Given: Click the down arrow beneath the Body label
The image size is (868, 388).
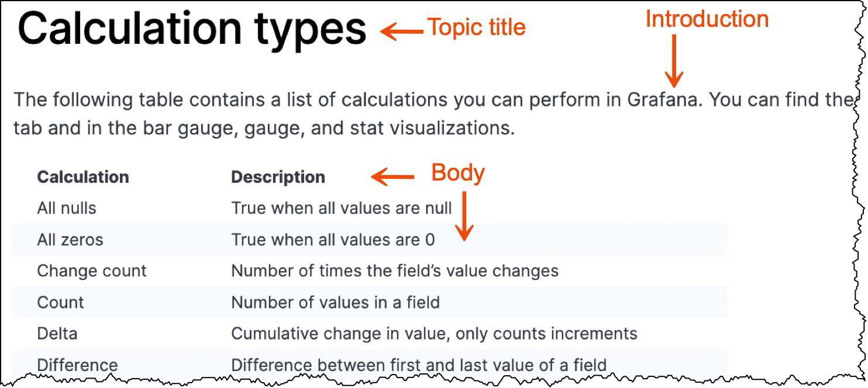Looking at the screenshot, I should click(x=464, y=216).
